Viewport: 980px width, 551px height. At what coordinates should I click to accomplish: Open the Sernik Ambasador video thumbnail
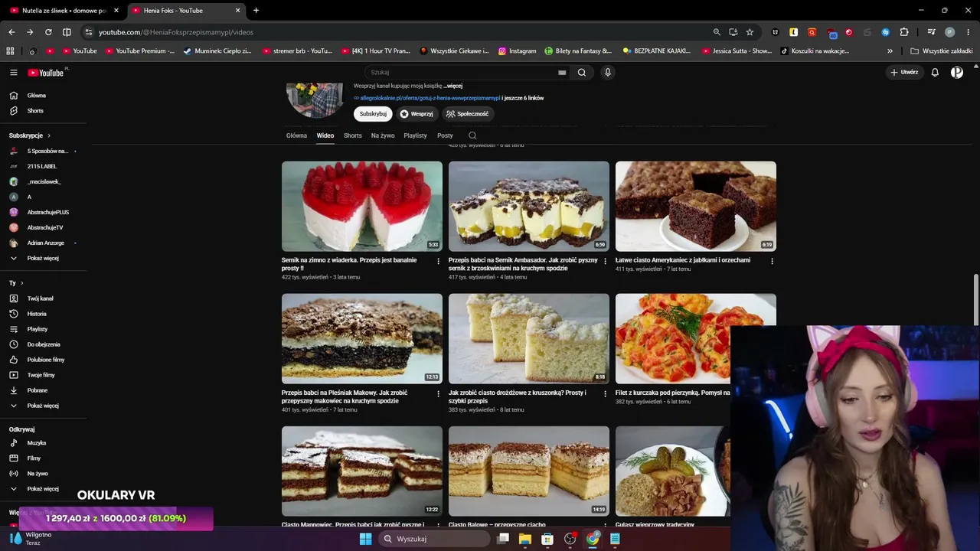pyautogui.click(x=529, y=206)
